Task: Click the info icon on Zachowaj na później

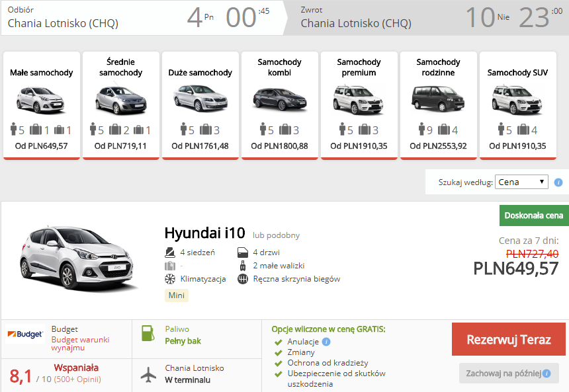Action: [547, 373]
